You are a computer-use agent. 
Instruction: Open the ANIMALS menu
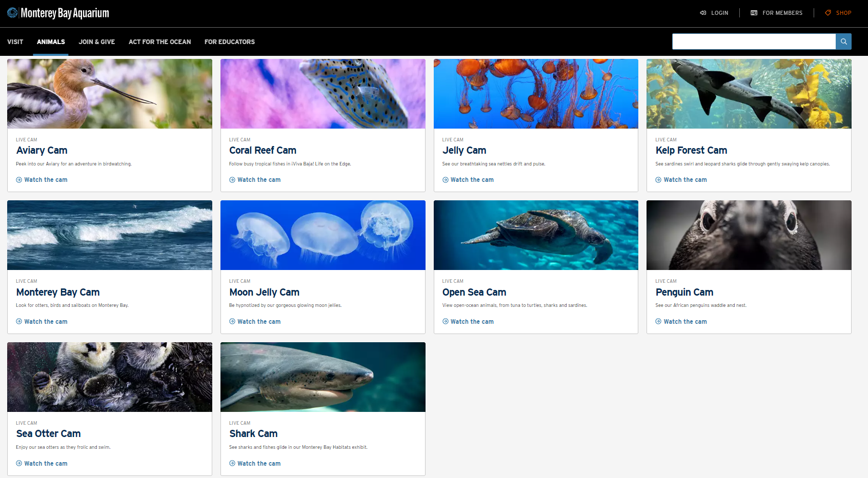(51, 41)
